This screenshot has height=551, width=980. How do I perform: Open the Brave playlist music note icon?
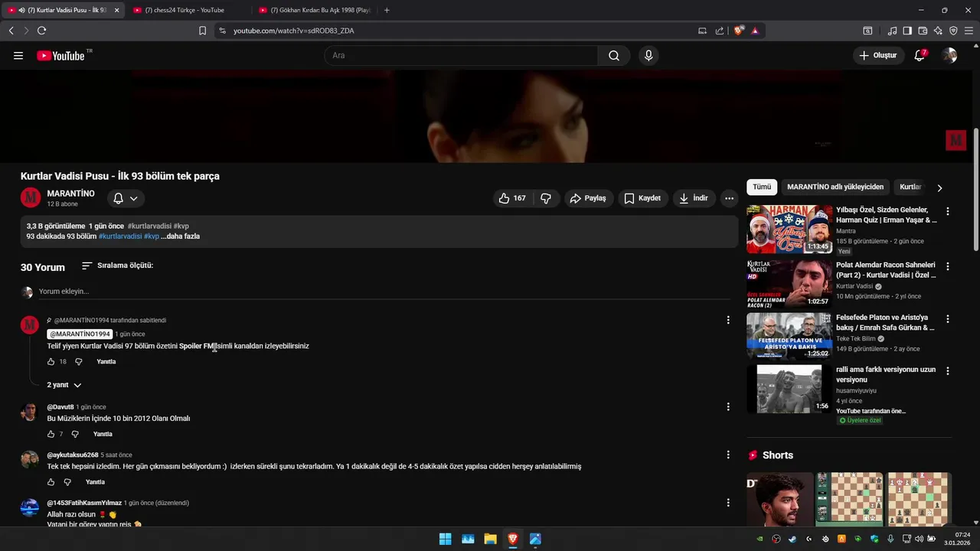(892, 31)
